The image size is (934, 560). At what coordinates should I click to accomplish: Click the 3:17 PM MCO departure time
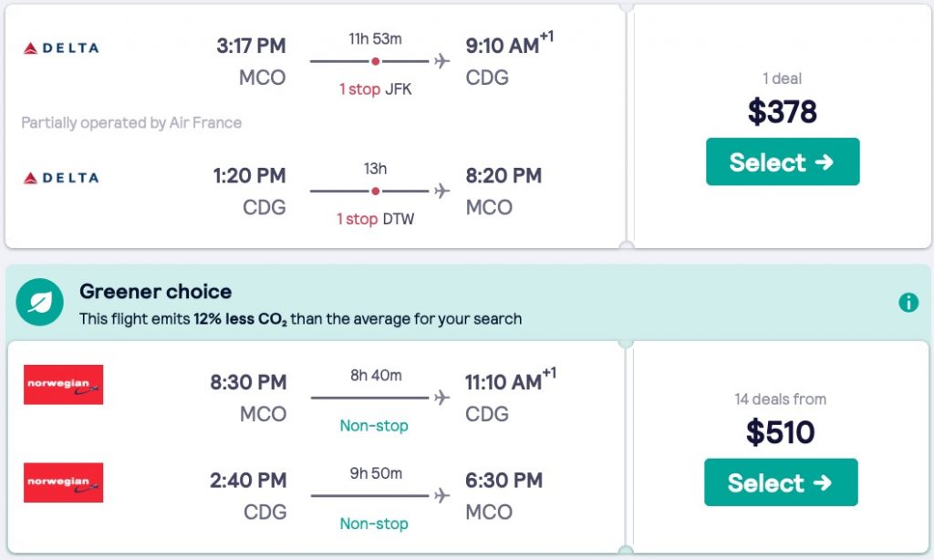[251, 46]
